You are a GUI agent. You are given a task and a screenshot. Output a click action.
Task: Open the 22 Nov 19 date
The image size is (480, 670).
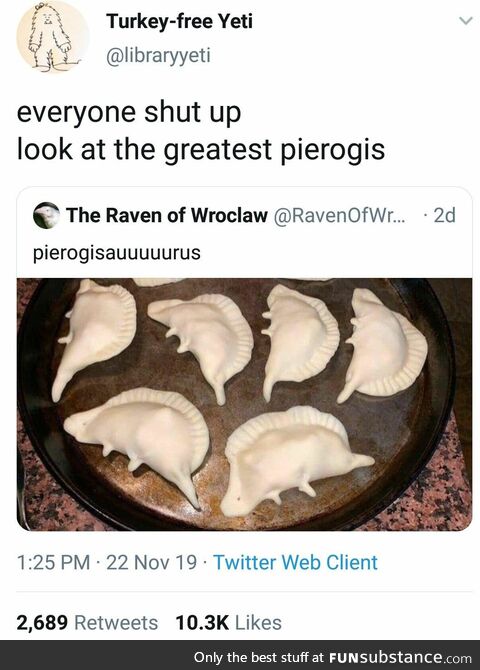click(x=152, y=562)
